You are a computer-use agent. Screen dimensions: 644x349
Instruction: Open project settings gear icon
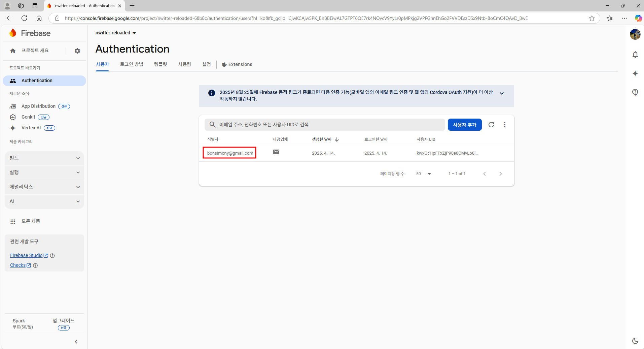pyautogui.click(x=77, y=51)
